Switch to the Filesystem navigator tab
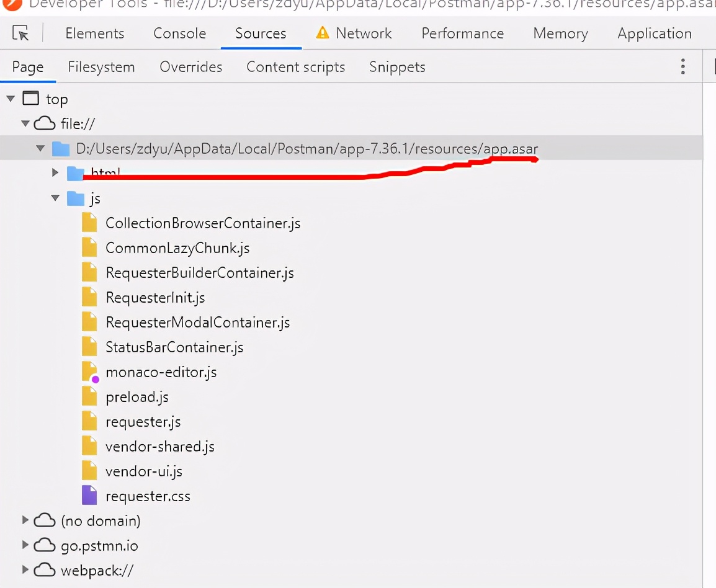 coord(101,67)
